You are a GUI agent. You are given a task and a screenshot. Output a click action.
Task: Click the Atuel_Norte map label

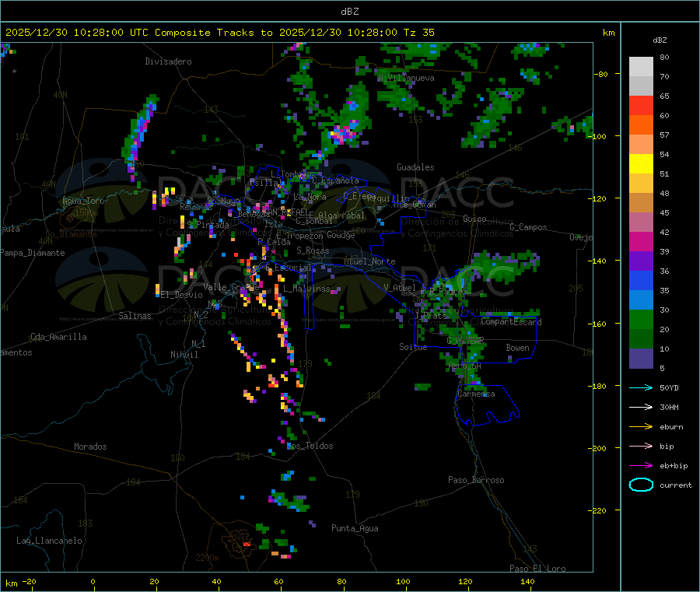coord(369,261)
